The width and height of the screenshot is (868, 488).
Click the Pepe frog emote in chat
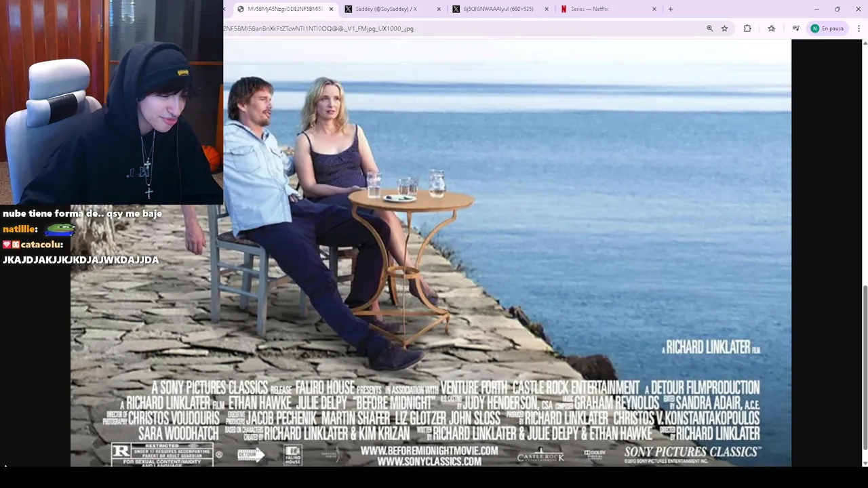point(60,229)
